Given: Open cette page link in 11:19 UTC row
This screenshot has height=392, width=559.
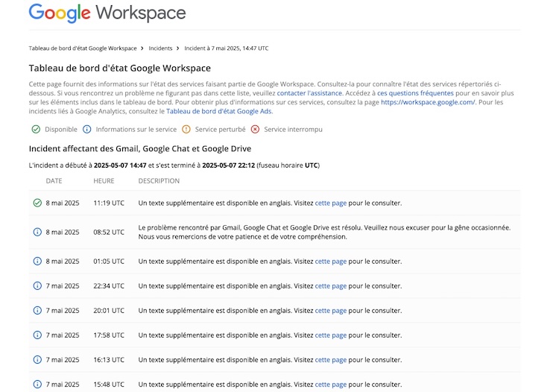Looking at the screenshot, I should [330, 203].
